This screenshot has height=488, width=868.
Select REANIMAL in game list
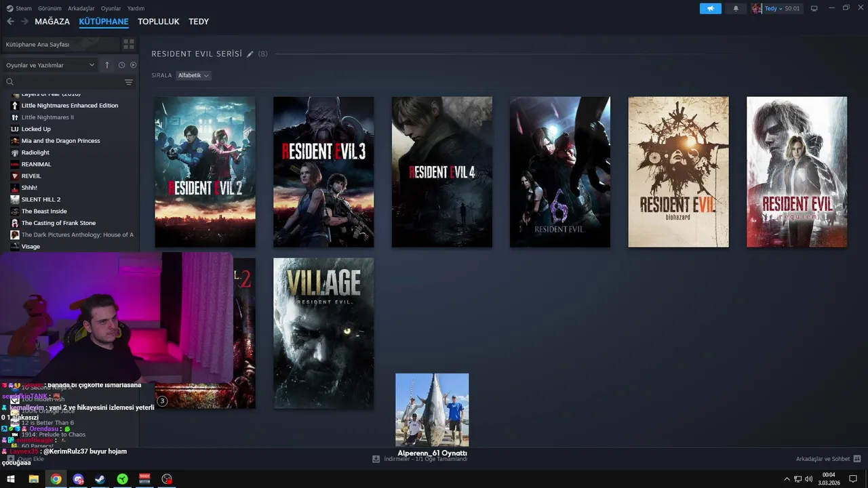pyautogui.click(x=36, y=164)
